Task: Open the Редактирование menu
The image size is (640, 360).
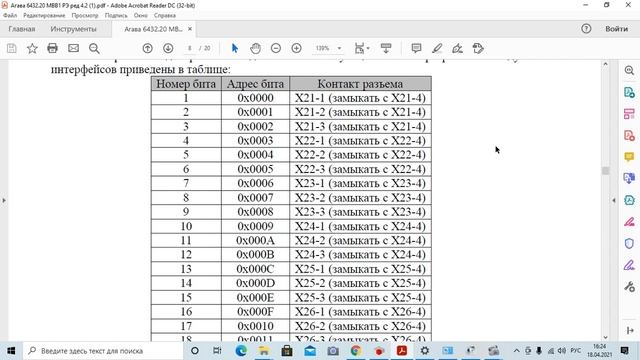Action: pos(44,15)
